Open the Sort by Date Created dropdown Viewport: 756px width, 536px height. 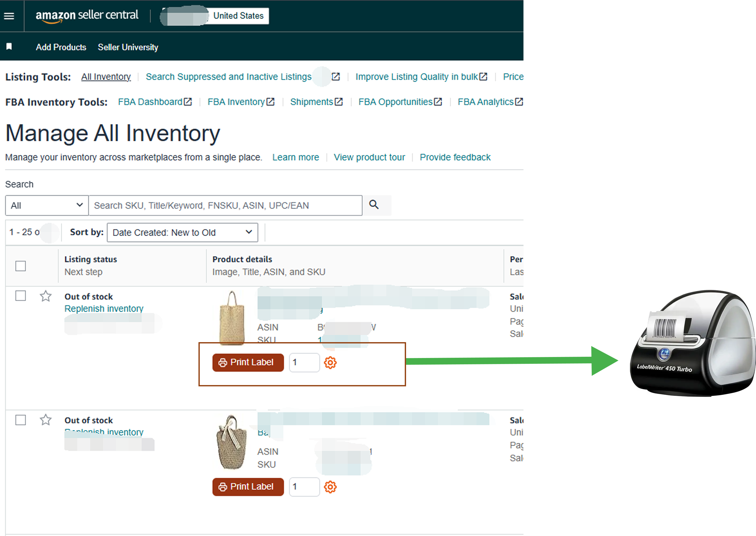click(182, 233)
